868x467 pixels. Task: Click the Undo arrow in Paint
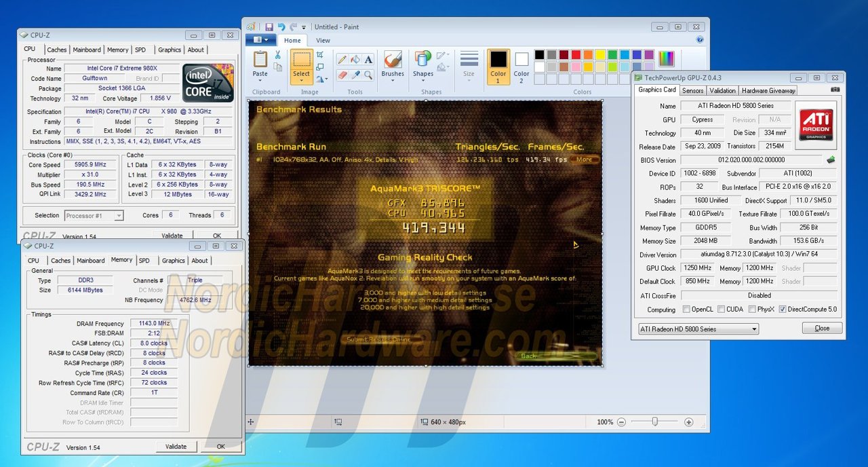click(x=281, y=27)
